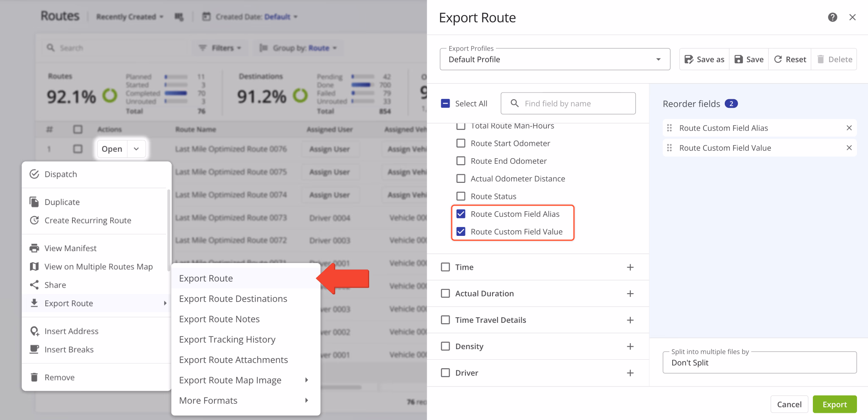Open the Default Profile dropdown
The width and height of the screenshot is (868, 420).
(x=658, y=59)
